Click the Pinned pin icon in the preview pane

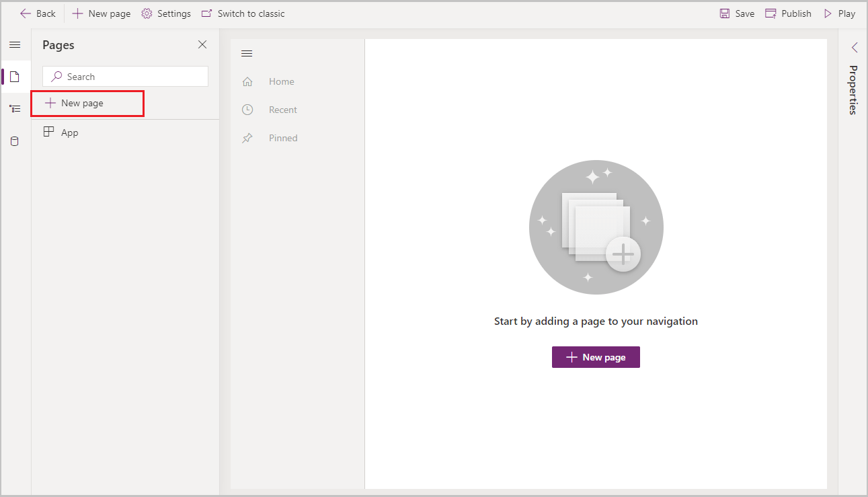click(247, 137)
